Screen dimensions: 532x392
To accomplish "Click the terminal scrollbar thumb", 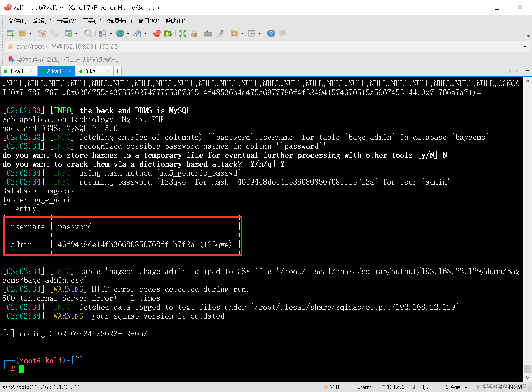I will [527, 369].
